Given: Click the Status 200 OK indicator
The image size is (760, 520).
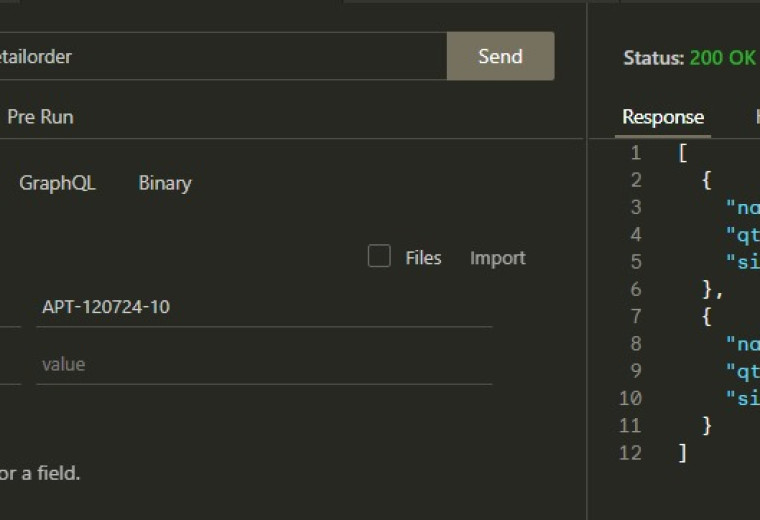Looking at the screenshot, I should [x=689, y=58].
